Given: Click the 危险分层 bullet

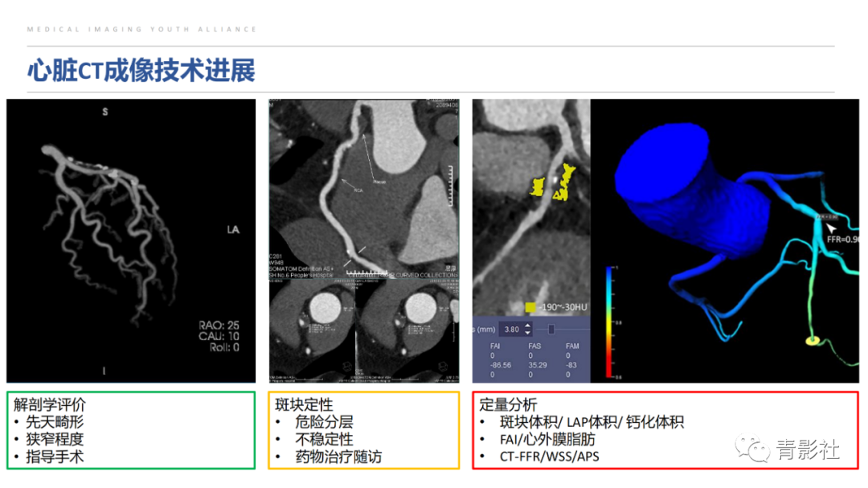Looking at the screenshot, I should coord(324,422).
